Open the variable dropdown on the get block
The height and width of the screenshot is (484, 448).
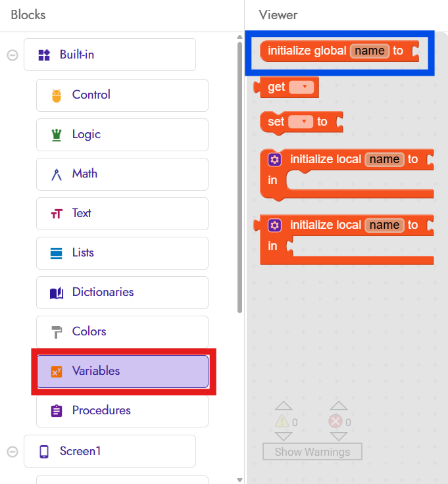coord(303,87)
